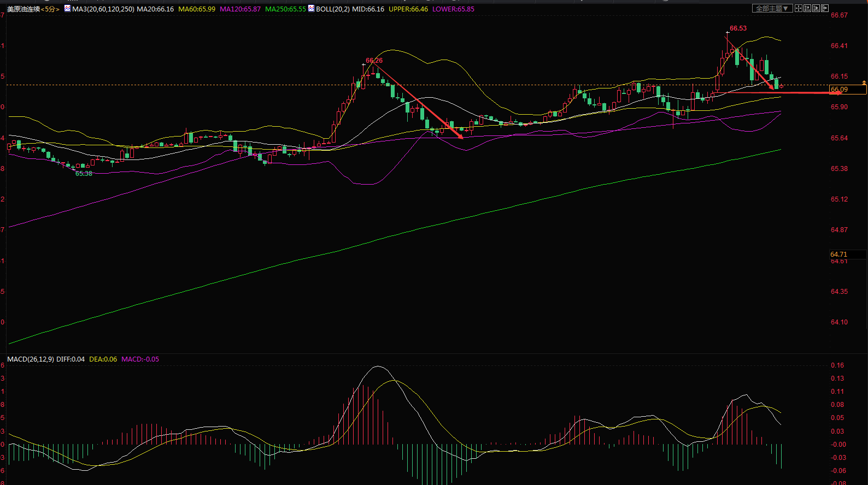The width and height of the screenshot is (868, 485).
Task: Click MA3(20,60,120,250) indicator label
Action: click(x=103, y=9)
